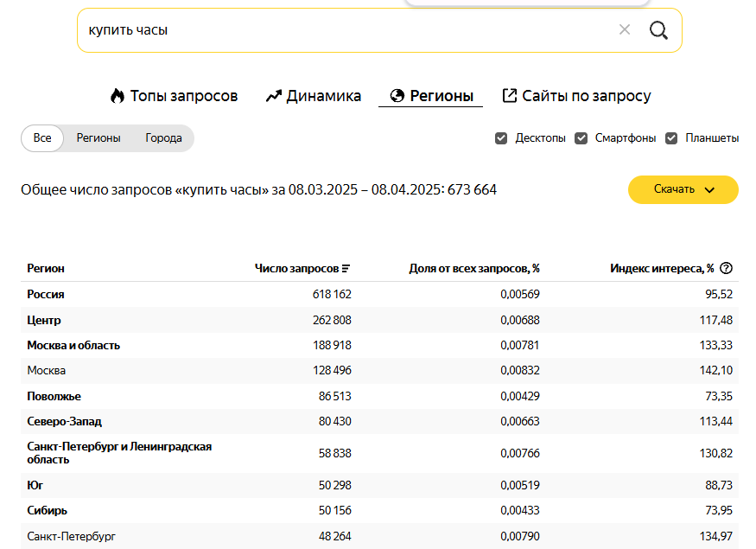Click the external link icon by Сайты по запросу
756x549 pixels.
click(509, 95)
